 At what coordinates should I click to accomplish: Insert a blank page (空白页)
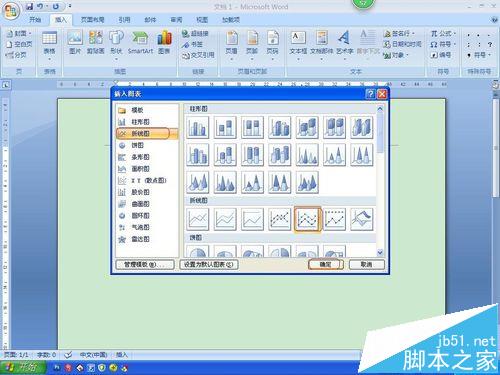coord(19,44)
